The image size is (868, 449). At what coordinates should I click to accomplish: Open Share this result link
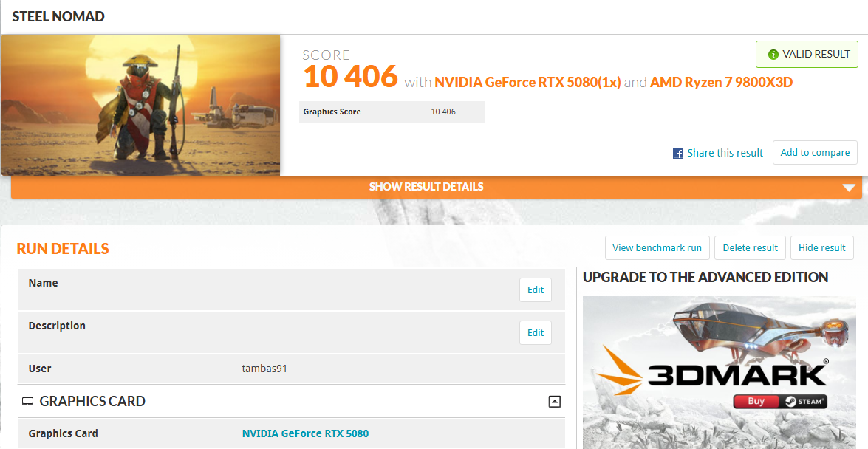725,153
